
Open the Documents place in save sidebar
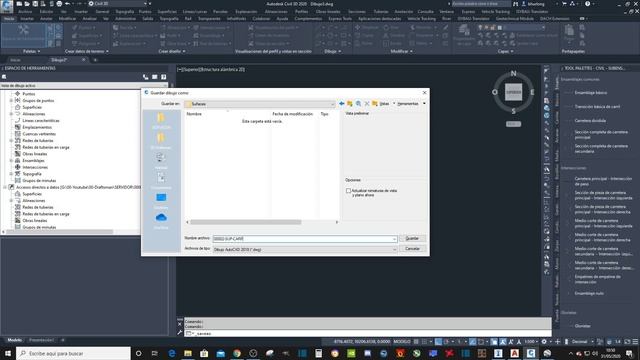tap(161, 180)
